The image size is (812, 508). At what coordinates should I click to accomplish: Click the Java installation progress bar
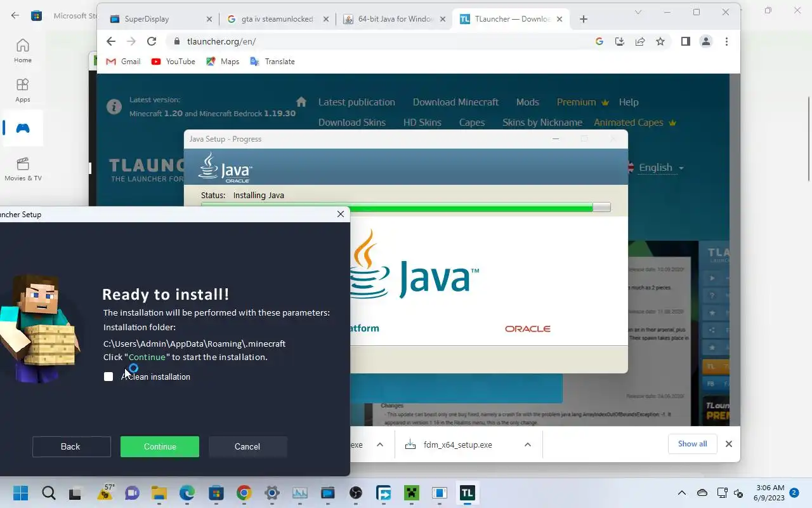pos(406,207)
